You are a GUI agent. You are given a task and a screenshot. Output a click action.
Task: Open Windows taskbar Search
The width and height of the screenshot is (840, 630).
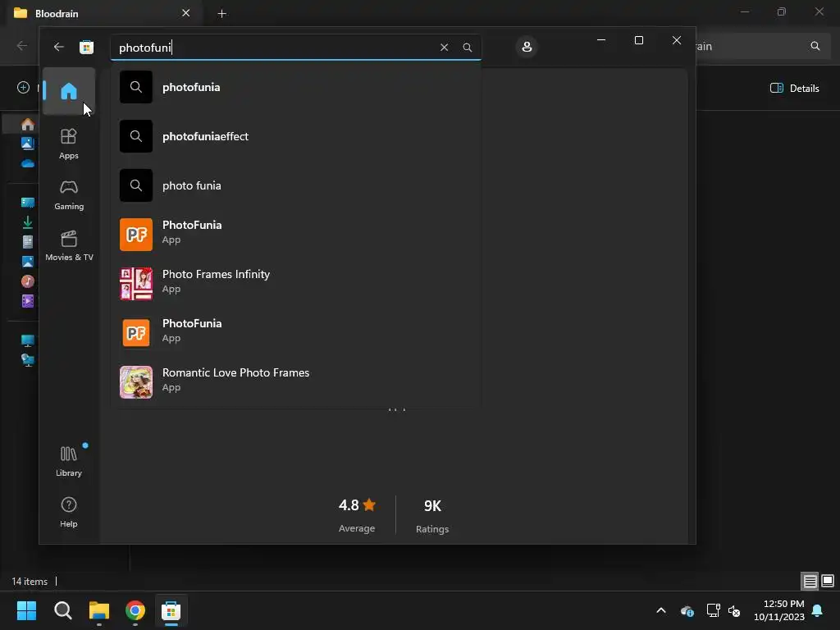[x=62, y=610]
